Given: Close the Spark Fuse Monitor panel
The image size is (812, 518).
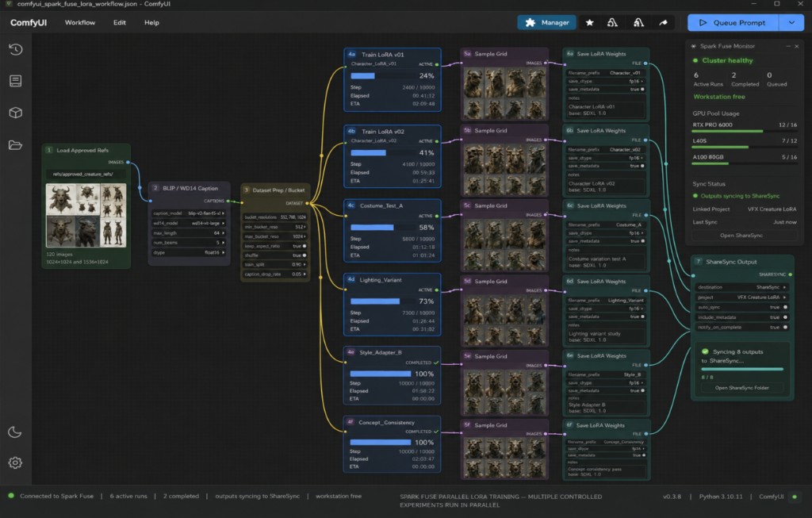Looking at the screenshot, I should point(797,46).
